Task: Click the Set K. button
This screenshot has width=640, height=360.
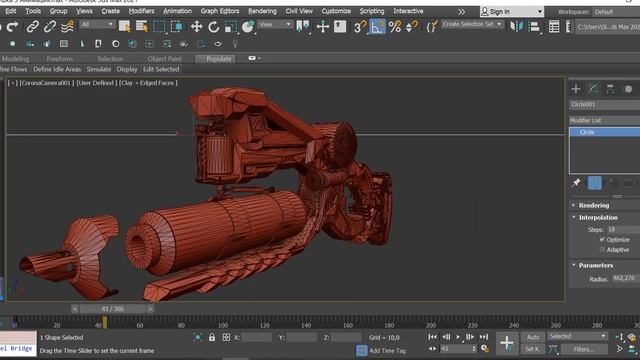Action: tap(533, 349)
